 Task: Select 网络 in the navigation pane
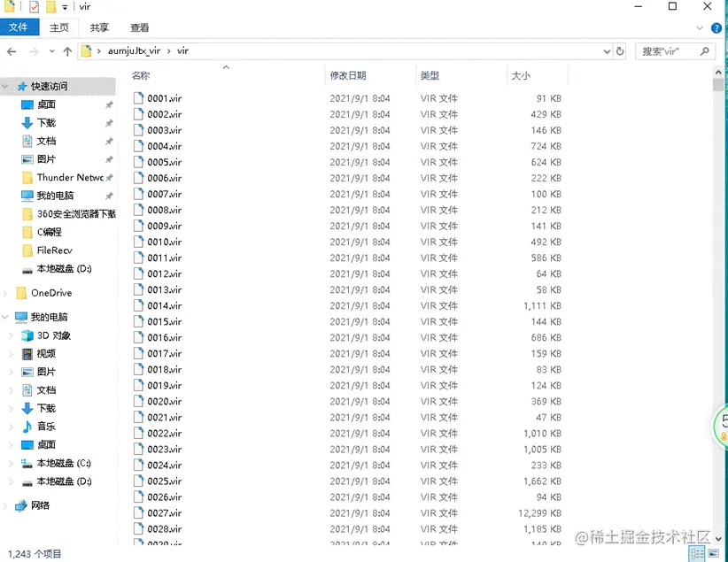[x=40, y=505]
